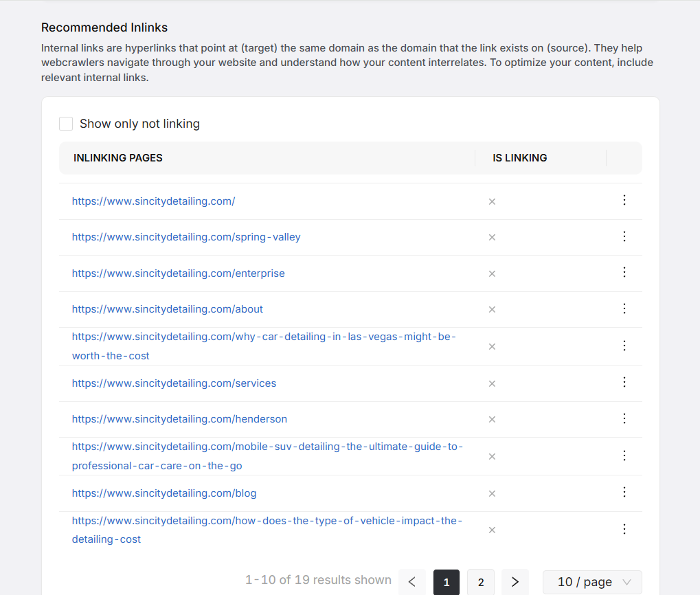Open the why-car-detailing-in-las-vegas link
This screenshot has width=700, height=595.
coord(264,346)
